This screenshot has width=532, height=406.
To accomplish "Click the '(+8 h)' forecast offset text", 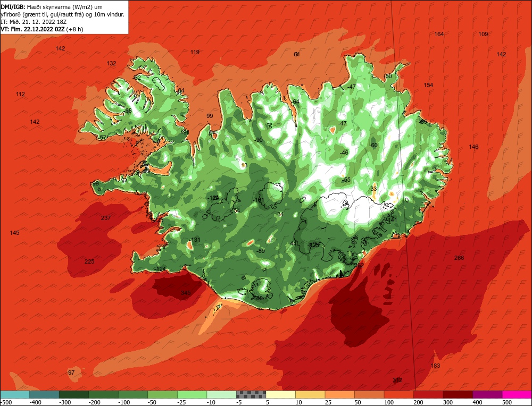I will point(74,29).
